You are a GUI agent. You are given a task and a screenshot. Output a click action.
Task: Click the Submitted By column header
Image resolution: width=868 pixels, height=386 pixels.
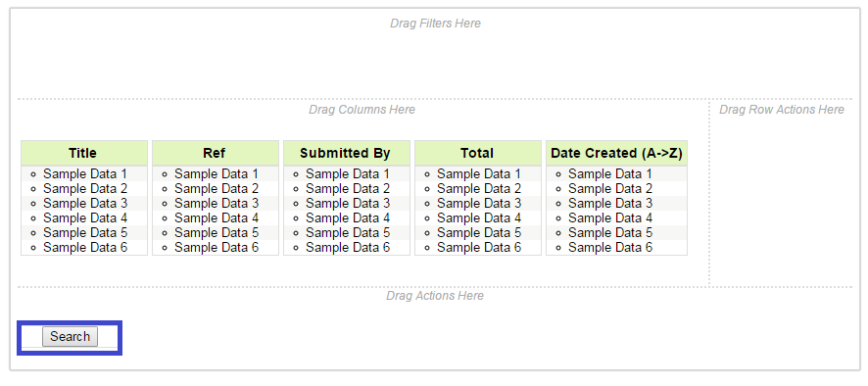347,153
